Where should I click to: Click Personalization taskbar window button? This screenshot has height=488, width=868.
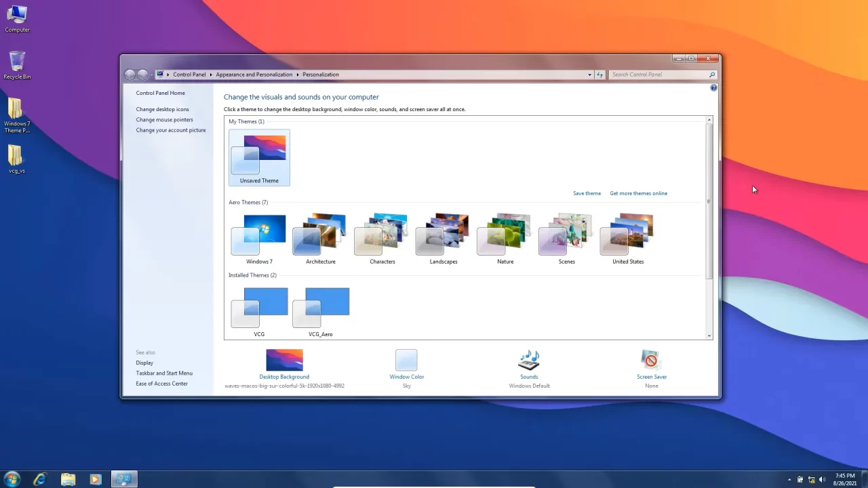(124, 479)
